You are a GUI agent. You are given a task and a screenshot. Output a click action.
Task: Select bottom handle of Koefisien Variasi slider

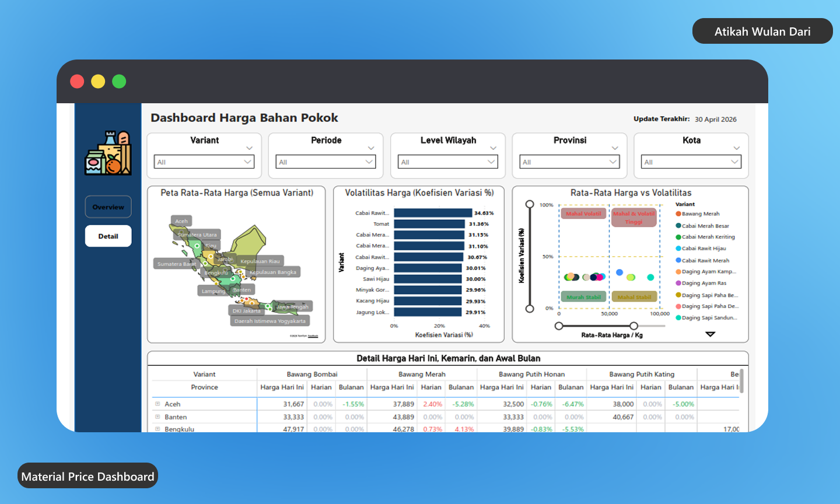530,309
